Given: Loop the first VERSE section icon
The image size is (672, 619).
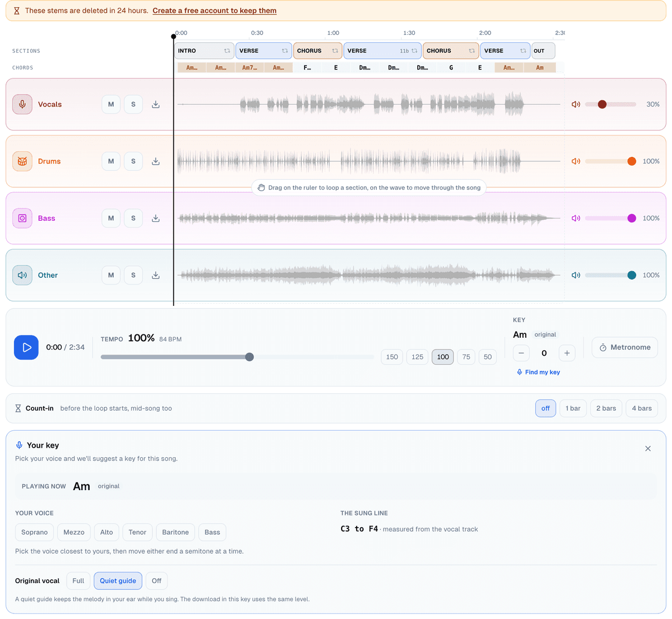Looking at the screenshot, I should (x=285, y=51).
